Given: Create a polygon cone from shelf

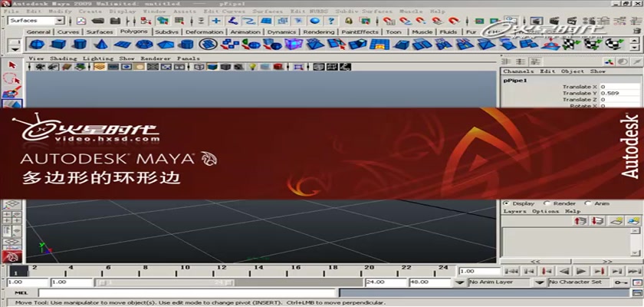Looking at the screenshot, I should (100, 44).
